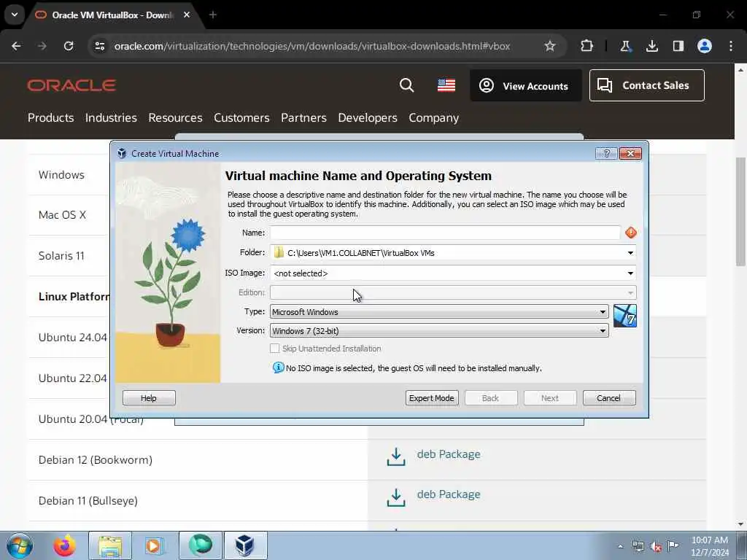Open a new browser tab with plus
This screenshot has height=560, width=747.
(213, 15)
